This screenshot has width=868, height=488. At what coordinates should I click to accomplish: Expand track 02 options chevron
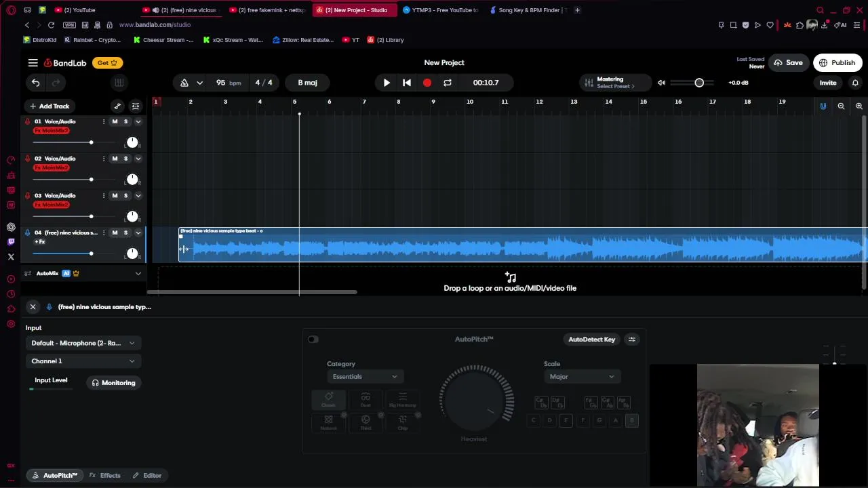138,159
